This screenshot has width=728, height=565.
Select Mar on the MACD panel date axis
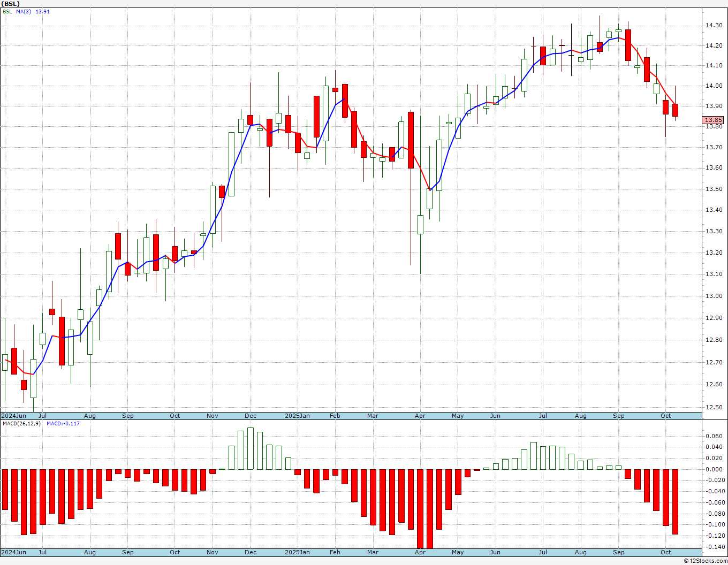click(373, 552)
